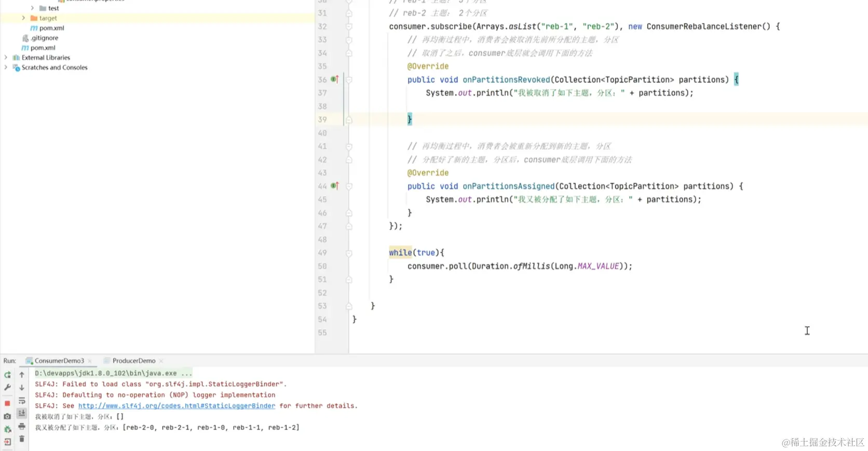Screen dimensions: 868x451
Task: Toggle scroll to end of console
Action: tap(22, 413)
